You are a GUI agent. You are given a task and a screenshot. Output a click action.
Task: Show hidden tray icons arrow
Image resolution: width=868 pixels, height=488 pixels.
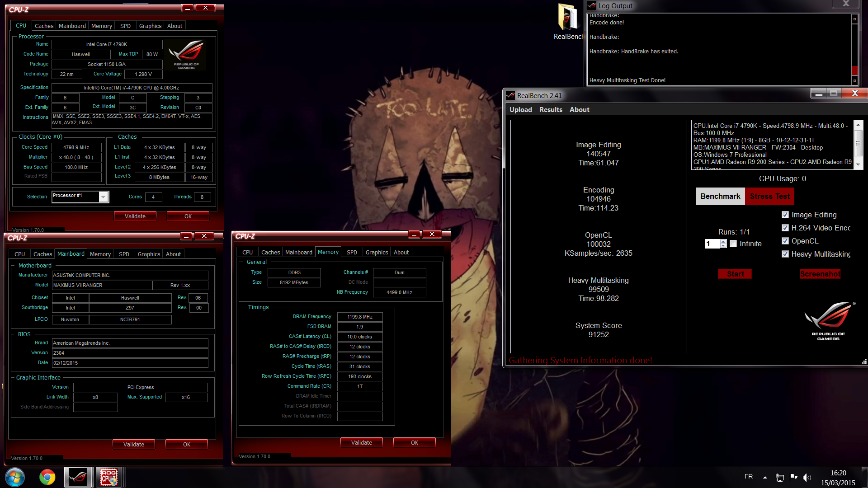tap(765, 477)
